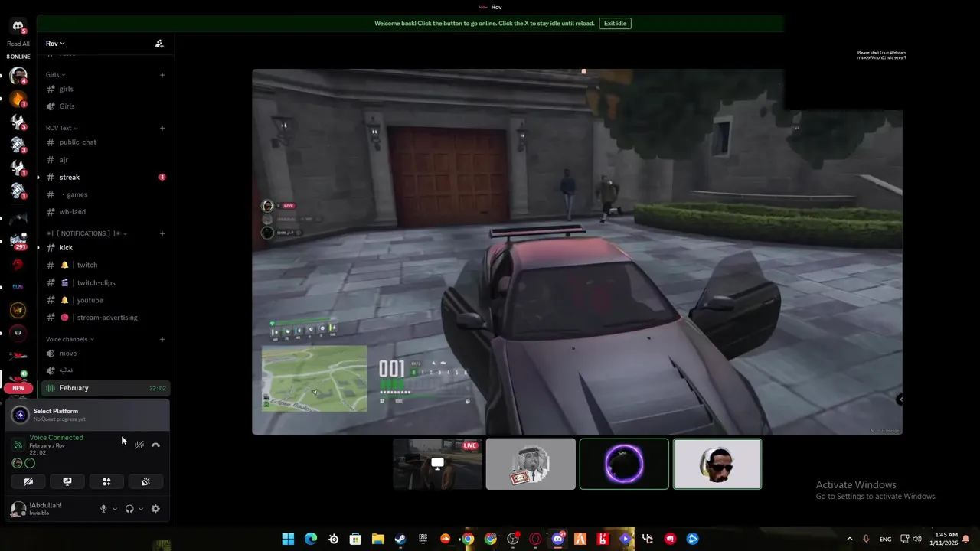Click the Exit idle button
Screen dimensions: 980x551
[615, 24]
